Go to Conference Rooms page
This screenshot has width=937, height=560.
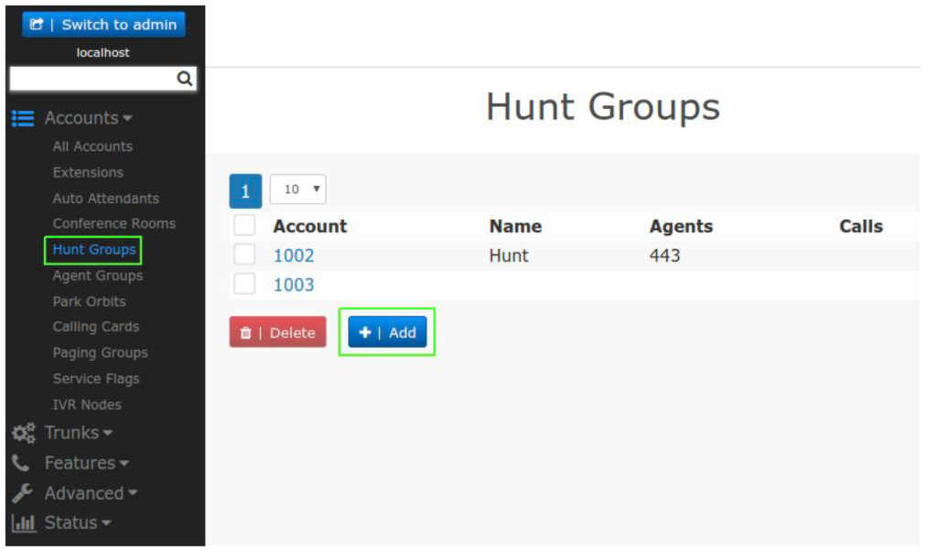point(113,223)
